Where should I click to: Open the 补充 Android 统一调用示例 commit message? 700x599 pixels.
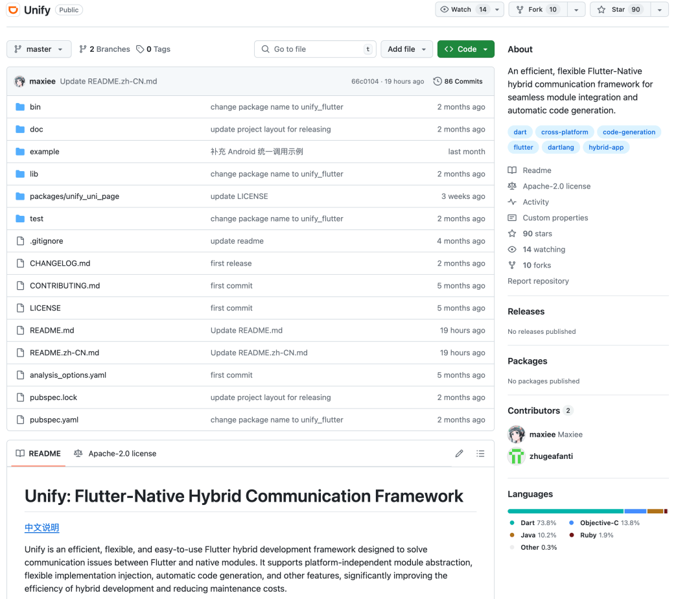pyautogui.click(x=257, y=151)
